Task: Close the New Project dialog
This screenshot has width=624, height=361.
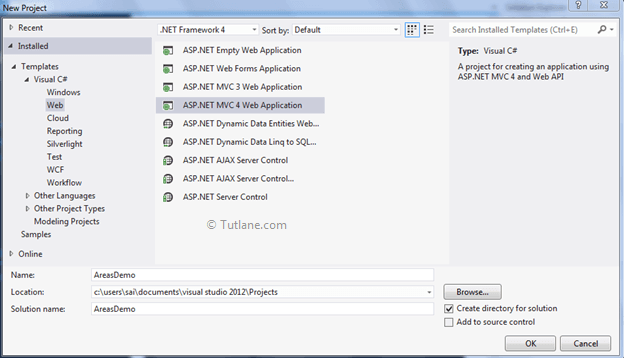Action: (x=604, y=5)
